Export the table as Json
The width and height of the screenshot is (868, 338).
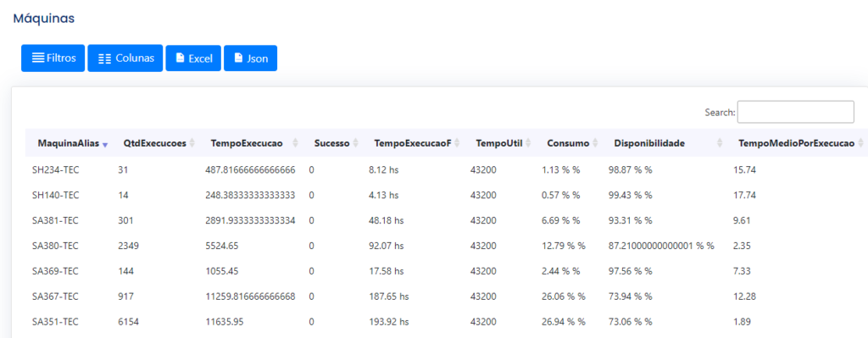point(250,58)
